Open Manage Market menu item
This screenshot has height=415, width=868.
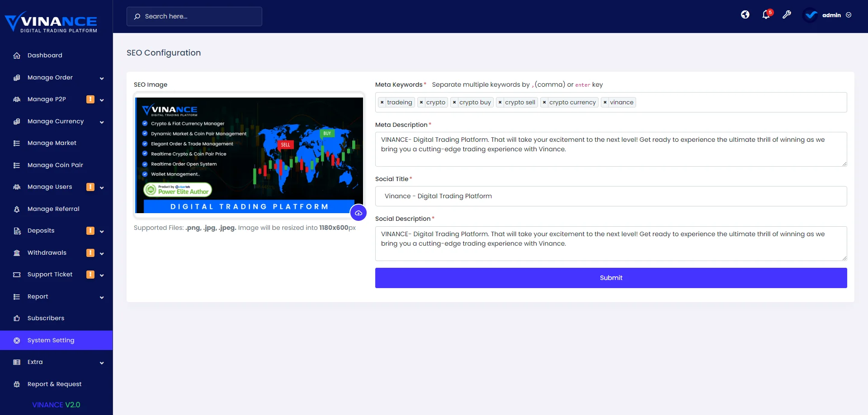(x=56, y=143)
